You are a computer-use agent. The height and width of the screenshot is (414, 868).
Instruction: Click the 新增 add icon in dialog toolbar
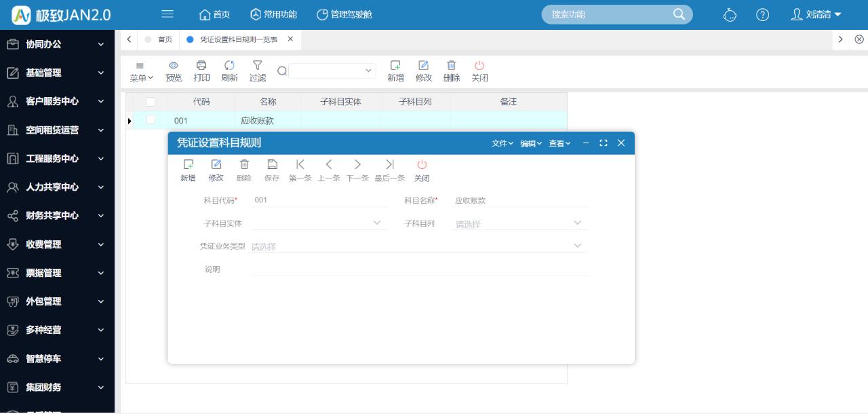(188, 170)
